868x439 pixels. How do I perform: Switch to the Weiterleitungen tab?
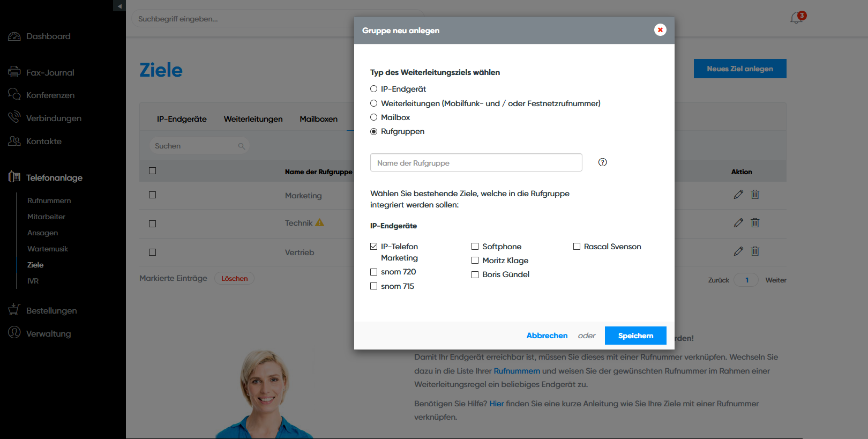(253, 119)
